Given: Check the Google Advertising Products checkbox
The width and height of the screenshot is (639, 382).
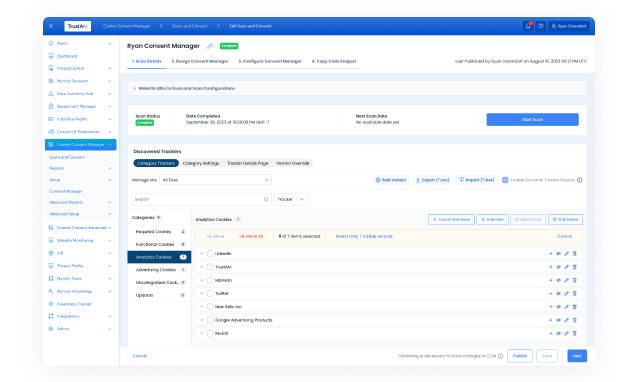Looking at the screenshot, I should [210, 320].
